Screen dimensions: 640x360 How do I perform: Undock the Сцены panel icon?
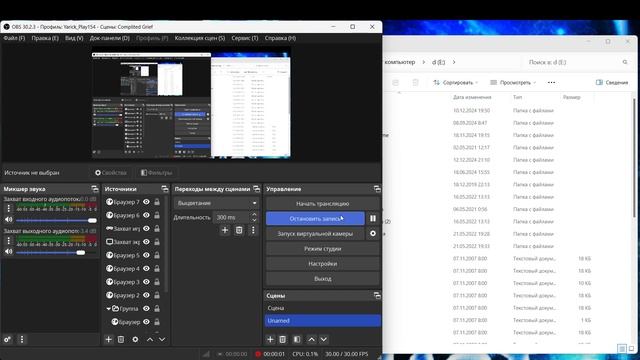377,295
